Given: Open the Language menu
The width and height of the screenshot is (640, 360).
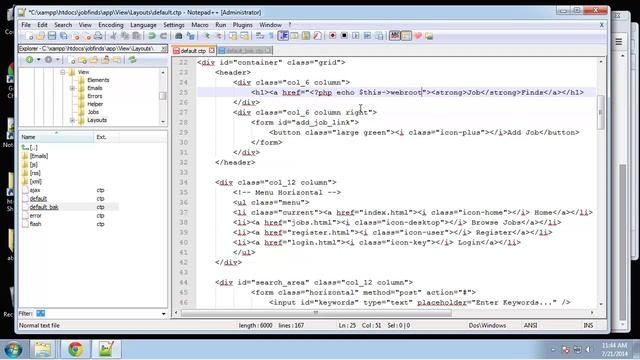Looking at the screenshot, I should tap(143, 25).
